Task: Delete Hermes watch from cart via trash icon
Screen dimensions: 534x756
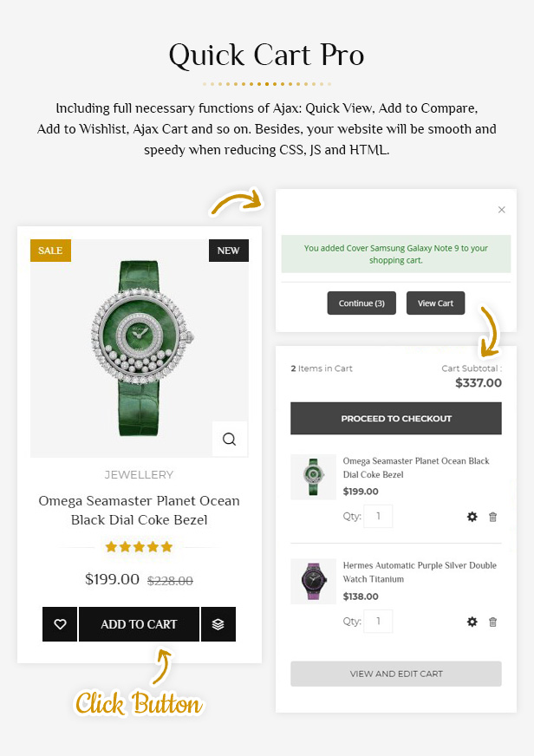Action: 493,622
